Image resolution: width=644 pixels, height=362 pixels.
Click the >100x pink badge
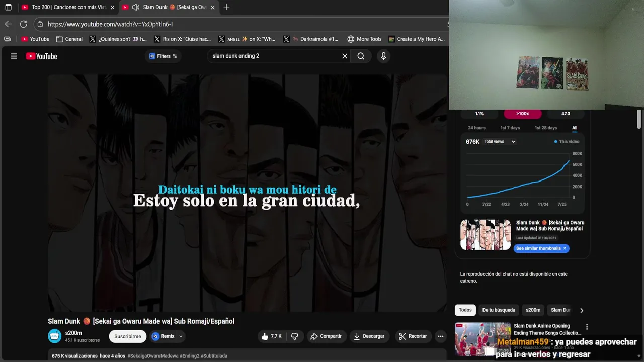(x=522, y=114)
